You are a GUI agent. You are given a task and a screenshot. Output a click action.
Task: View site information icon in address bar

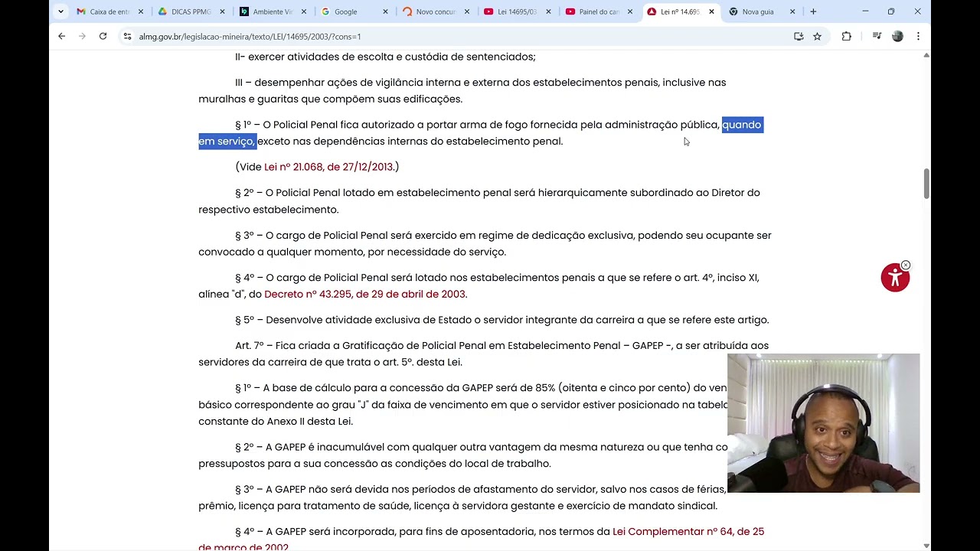tap(128, 36)
